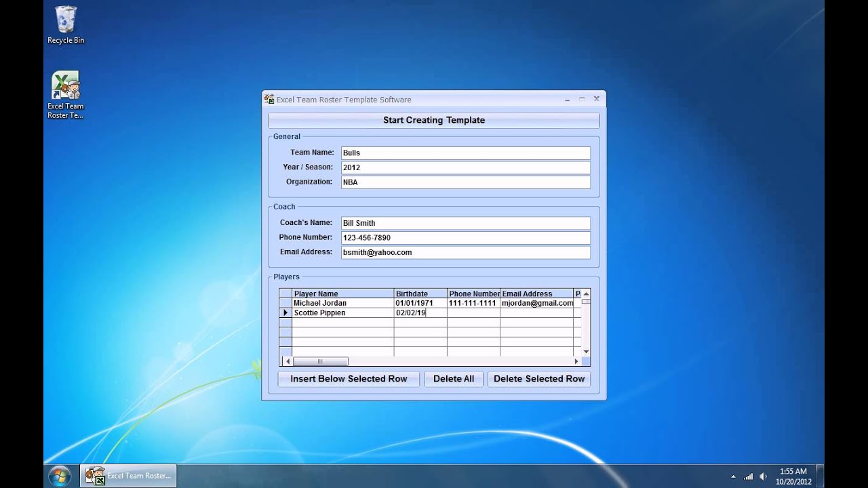Click the empty phone cell for Scottie Pippien
Screen dimensions: 868x488
coord(474,312)
